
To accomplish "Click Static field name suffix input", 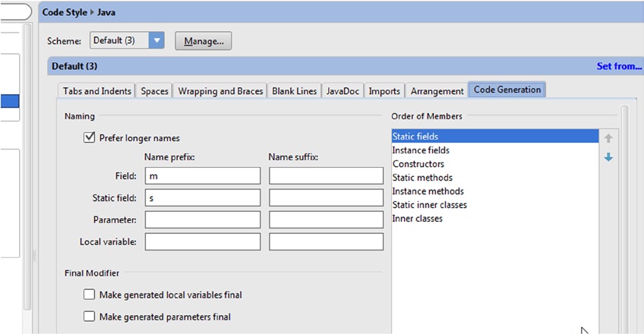I will point(326,198).
